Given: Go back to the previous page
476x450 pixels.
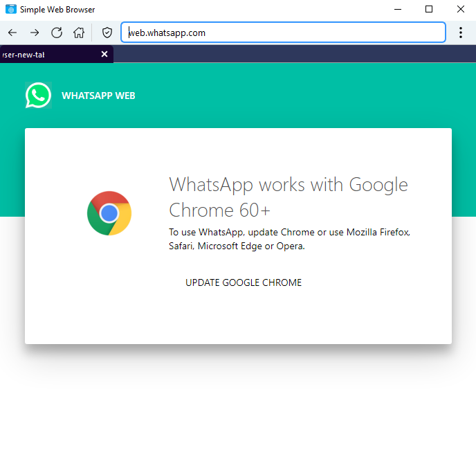Looking at the screenshot, I should (12, 33).
